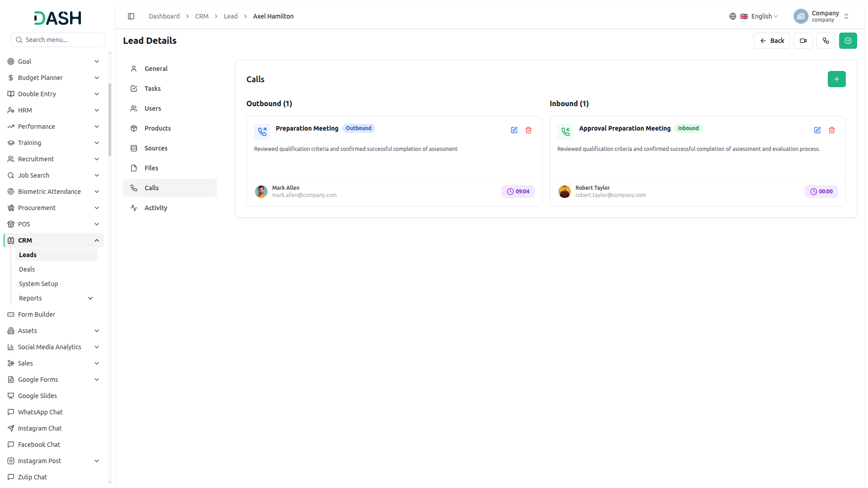Expand the HRM menu
Screen dimensions: 868x488
point(97,110)
